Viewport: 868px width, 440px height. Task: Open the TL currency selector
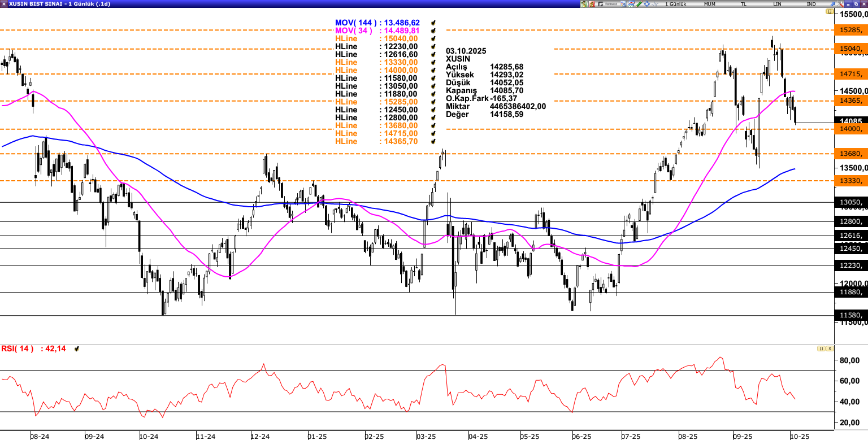tap(744, 4)
